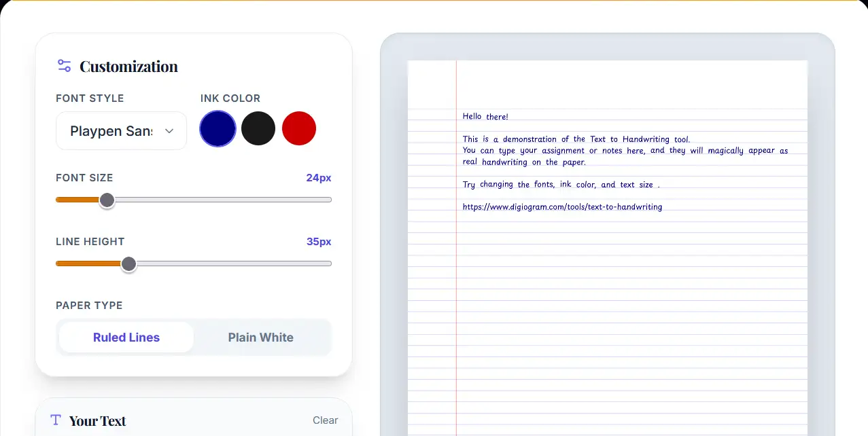Click the font size slider handle
Screen dimensions: 868x436
107,200
